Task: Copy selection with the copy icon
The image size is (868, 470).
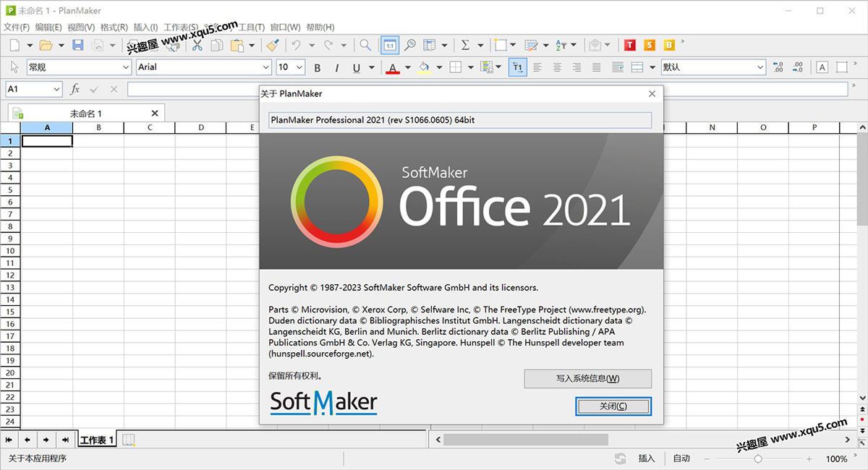Action: tap(217, 45)
